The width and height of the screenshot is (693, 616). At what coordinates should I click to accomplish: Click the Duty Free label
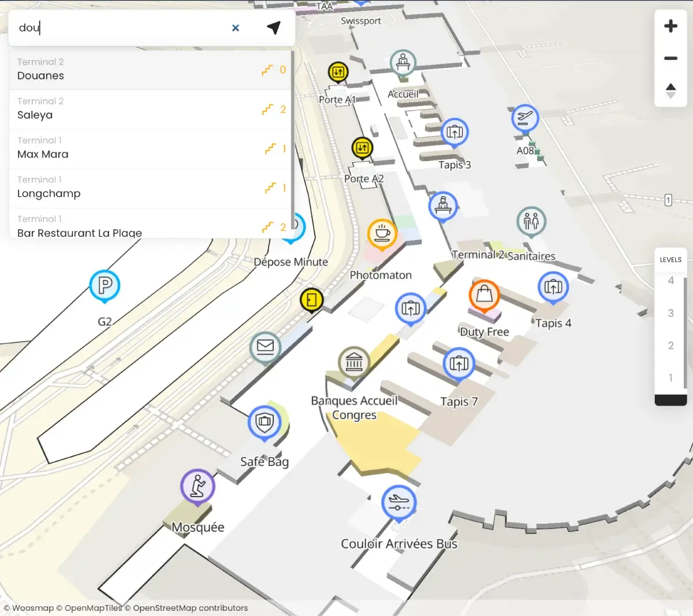click(x=485, y=332)
